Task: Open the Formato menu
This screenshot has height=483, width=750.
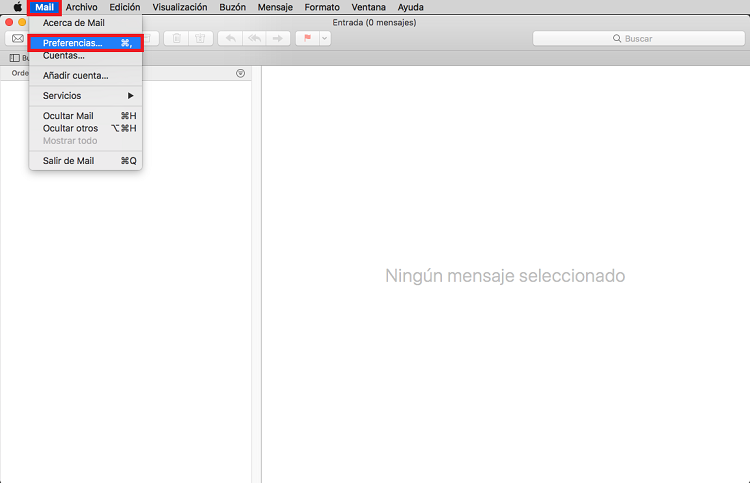Action: (x=322, y=7)
